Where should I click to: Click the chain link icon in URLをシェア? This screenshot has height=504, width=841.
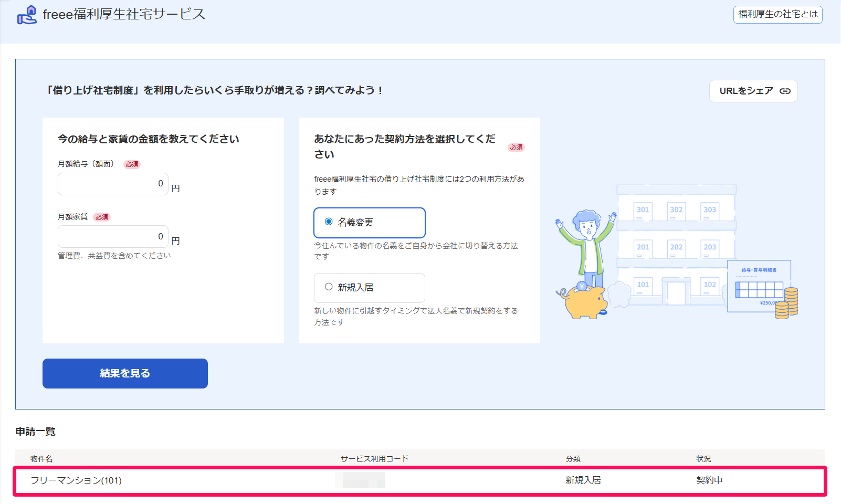(x=785, y=91)
